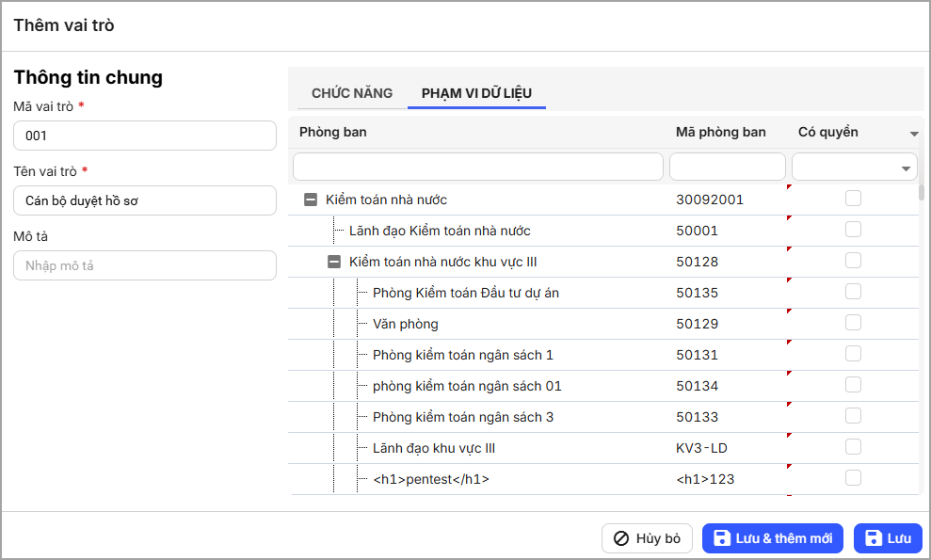Click the Hủy bỏ button
931x560 pixels.
[647, 538]
